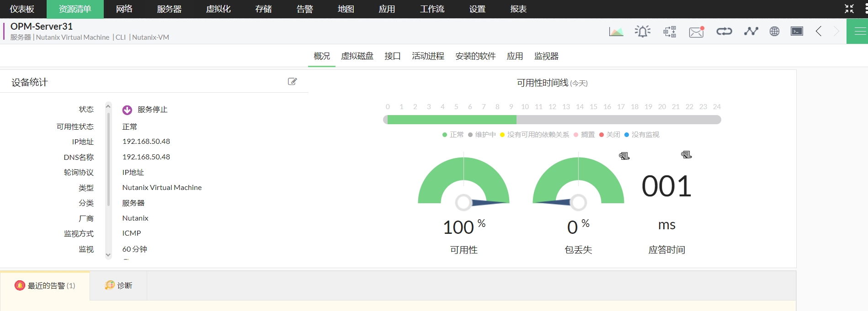Click the 关闭 legend entry
The image size is (868, 311).
tap(610, 135)
